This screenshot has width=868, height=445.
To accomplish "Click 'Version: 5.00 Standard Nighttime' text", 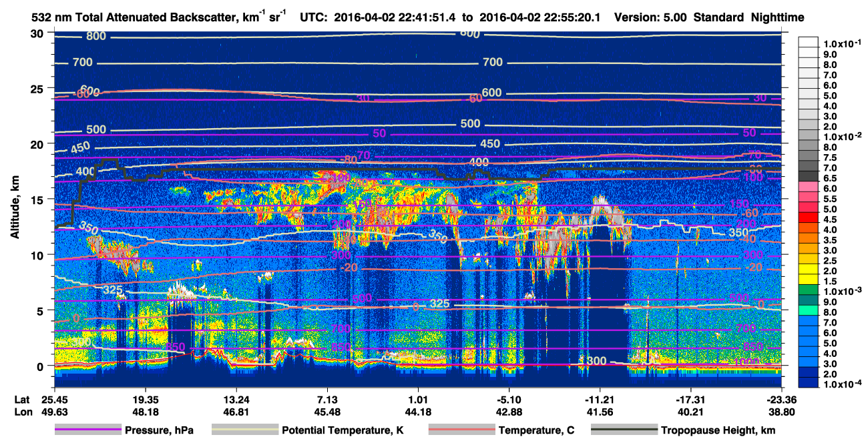I will click(x=709, y=17).
